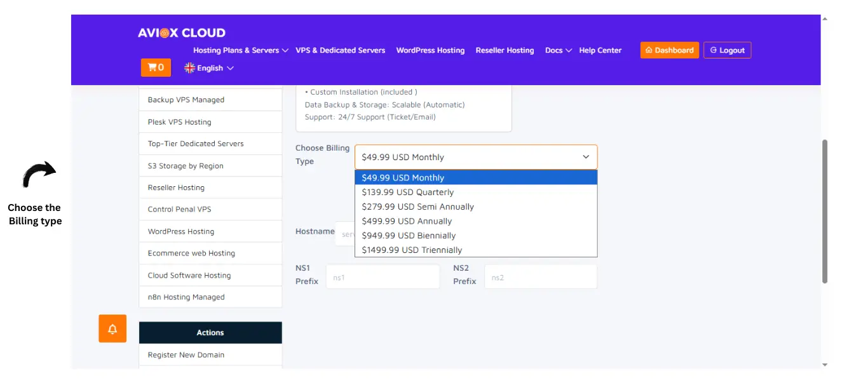Click the shopping cart icon button
This screenshot has width=868, height=387.
click(x=156, y=67)
